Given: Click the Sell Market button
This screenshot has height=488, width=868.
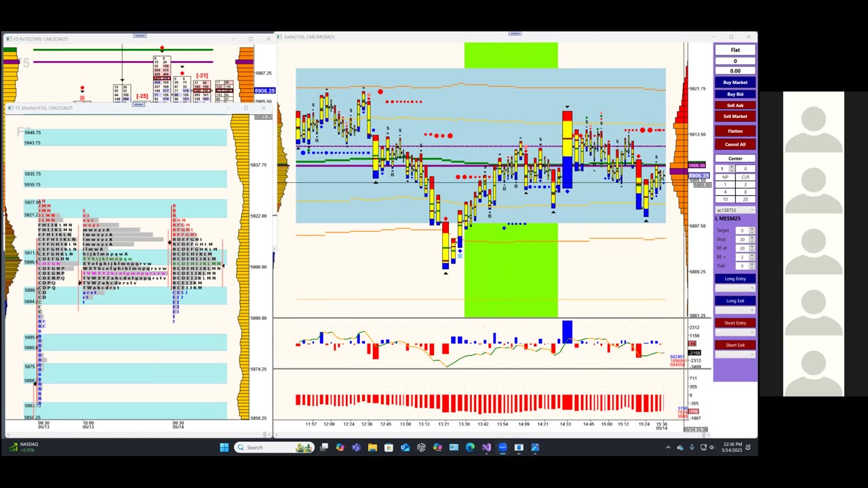Looking at the screenshot, I should pos(735,116).
